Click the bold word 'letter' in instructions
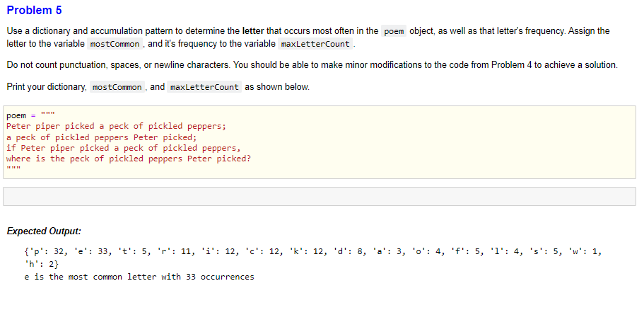Image resolution: width=644 pixels, height=310 pixels. click(x=253, y=31)
